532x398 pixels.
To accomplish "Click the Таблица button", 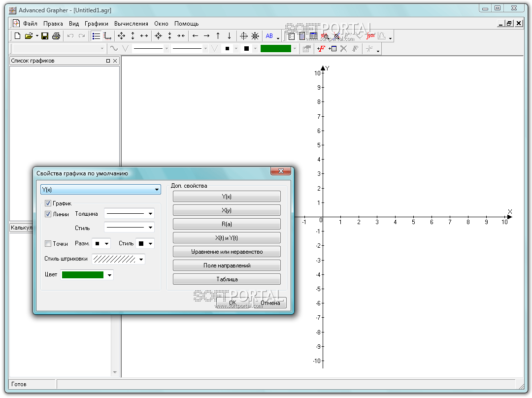I will click(227, 279).
